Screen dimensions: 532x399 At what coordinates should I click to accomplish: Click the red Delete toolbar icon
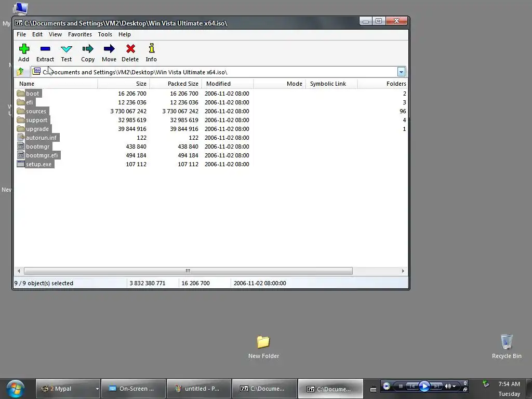coord(130,49)
